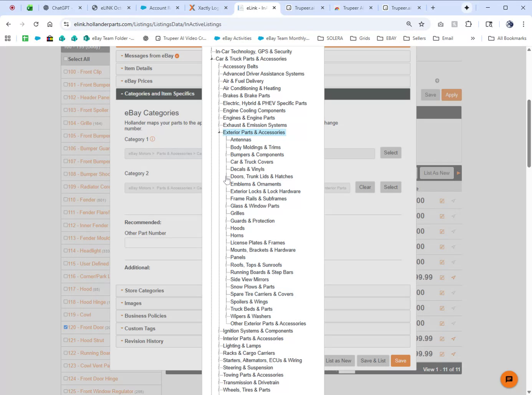Select Hoods in the category tree
The height and width of the screenshot is (395, 532).
pos(237,228)
